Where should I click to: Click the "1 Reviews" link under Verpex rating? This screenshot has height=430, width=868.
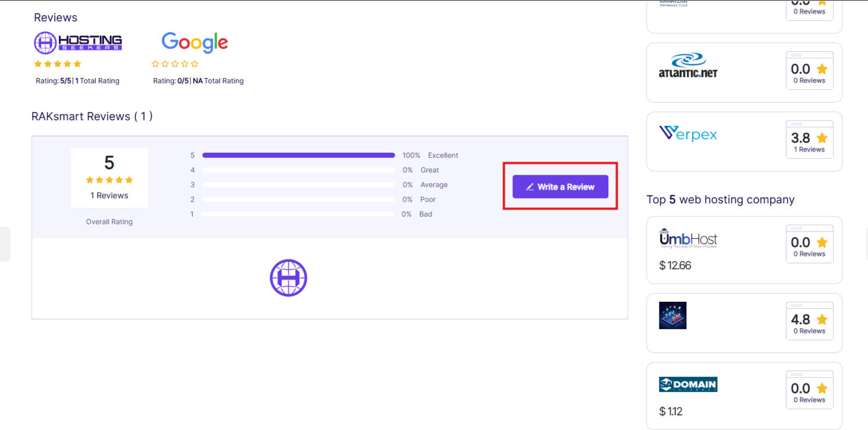tap(809, 150)
